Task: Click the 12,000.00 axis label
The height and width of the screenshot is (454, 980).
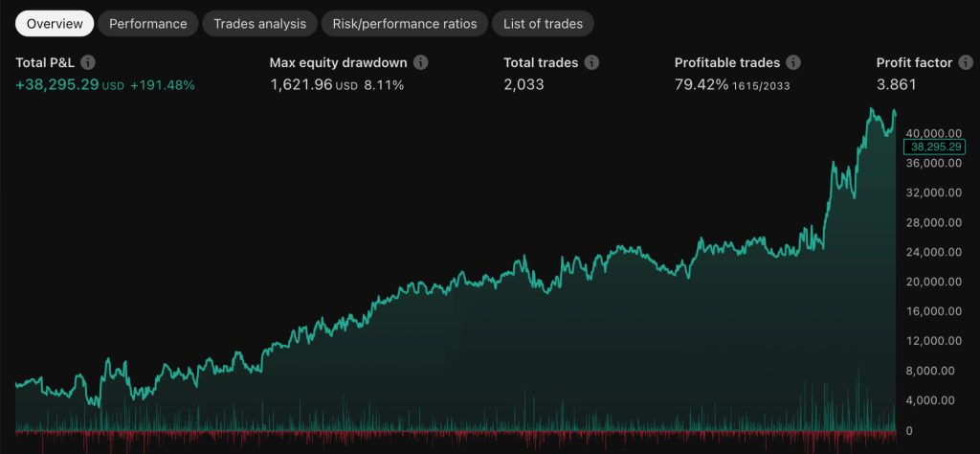Action: pyautogui.click(x=934, y=341)
